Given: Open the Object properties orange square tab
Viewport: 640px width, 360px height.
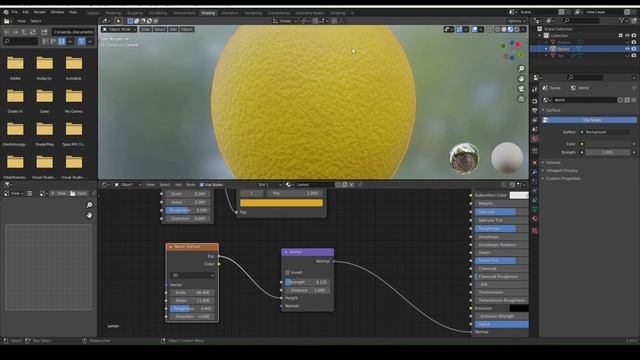Looking at the screenshot, I should [x=535, y=163].
